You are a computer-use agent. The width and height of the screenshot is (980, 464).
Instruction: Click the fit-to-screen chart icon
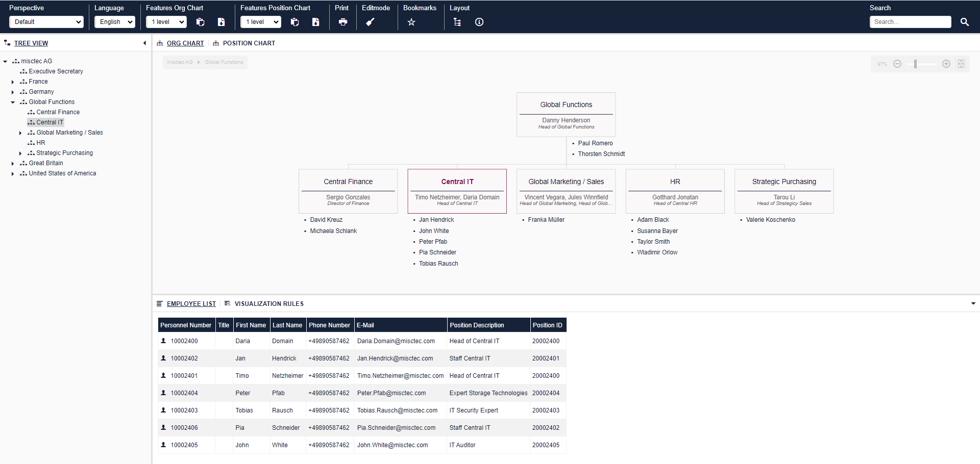961,64
